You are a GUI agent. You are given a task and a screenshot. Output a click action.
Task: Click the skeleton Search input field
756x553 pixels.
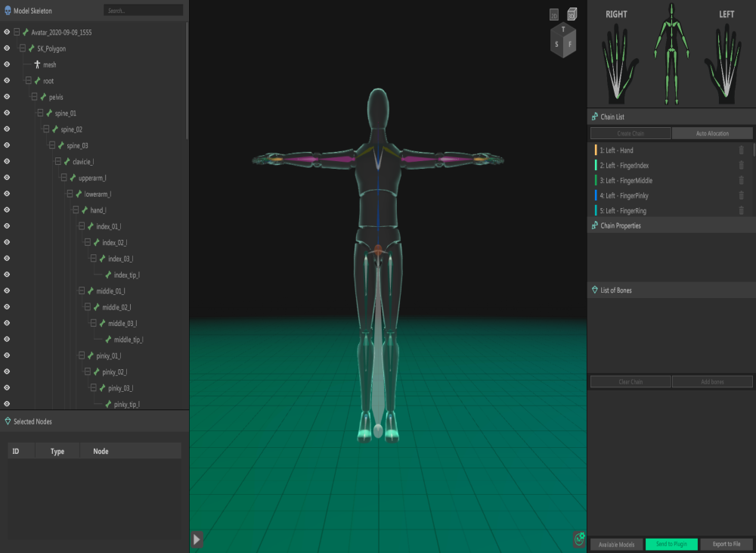point(143,11)
